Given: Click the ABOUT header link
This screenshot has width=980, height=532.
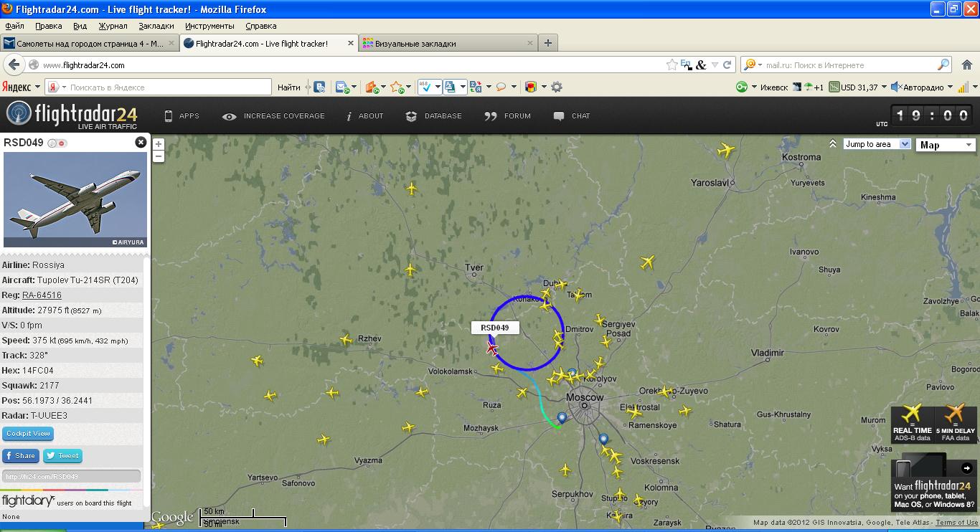Looking at the screenshot, I should pos(371,116).
